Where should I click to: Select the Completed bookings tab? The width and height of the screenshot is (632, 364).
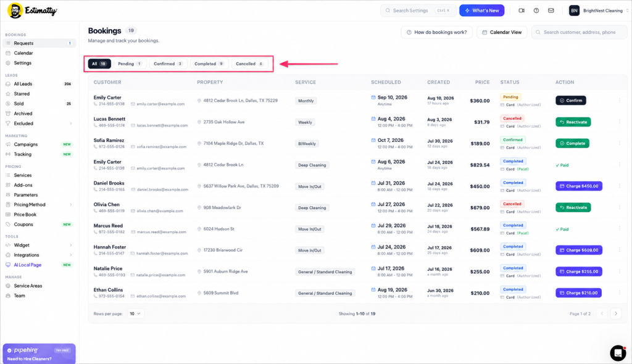point(209,64)
